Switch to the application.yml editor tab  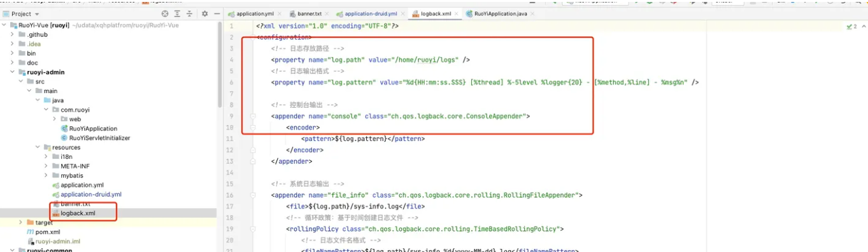pyautogui.click(x=255, y=13)
